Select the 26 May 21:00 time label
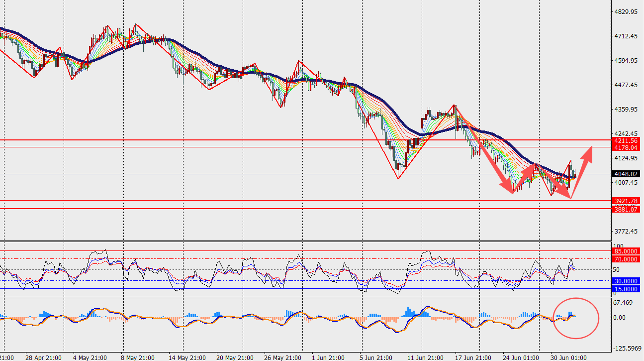 click(282, 358)
